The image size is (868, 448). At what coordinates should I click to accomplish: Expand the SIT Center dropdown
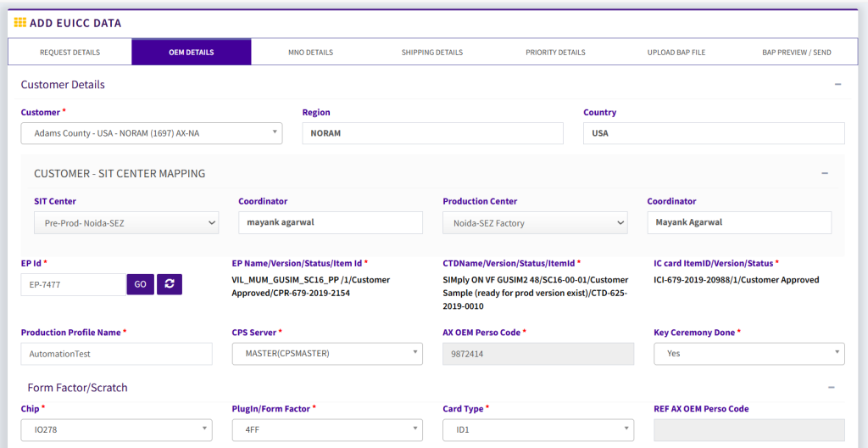(125, 223)
